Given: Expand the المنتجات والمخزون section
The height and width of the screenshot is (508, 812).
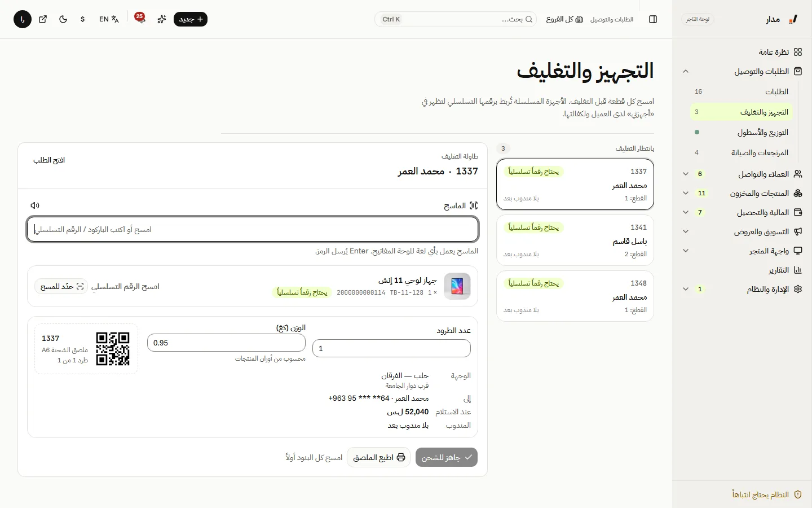Looking at the screenshot, I should [x=742, y=193].
